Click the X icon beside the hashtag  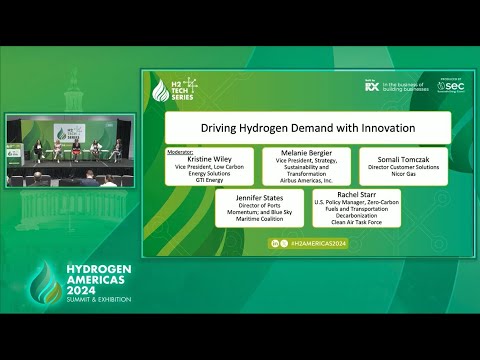click(x=284, y=244)
